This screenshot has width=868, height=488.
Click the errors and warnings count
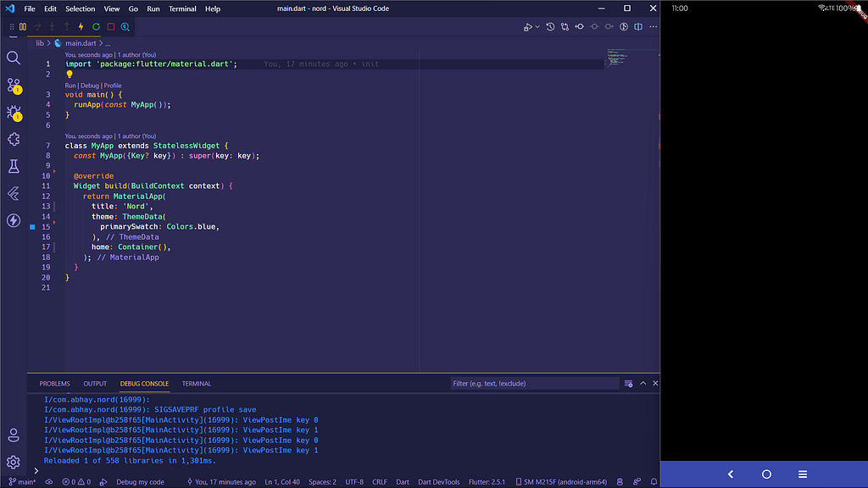pos(76,482)
